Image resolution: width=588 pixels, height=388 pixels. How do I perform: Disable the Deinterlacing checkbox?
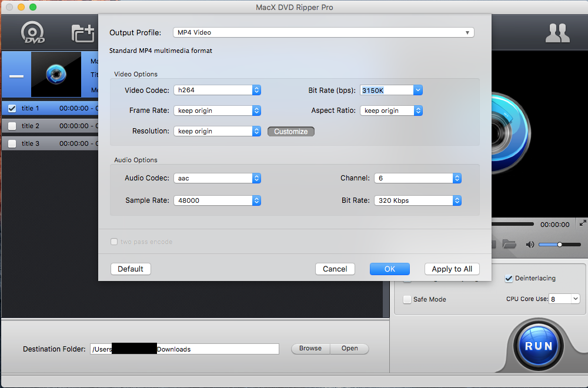(509, 278)
